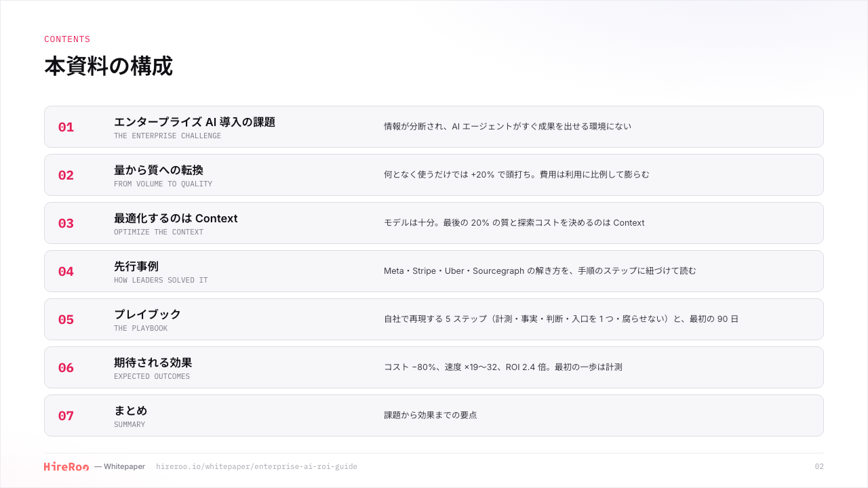
Task: Click the number "04"
Action: (66, 272)
